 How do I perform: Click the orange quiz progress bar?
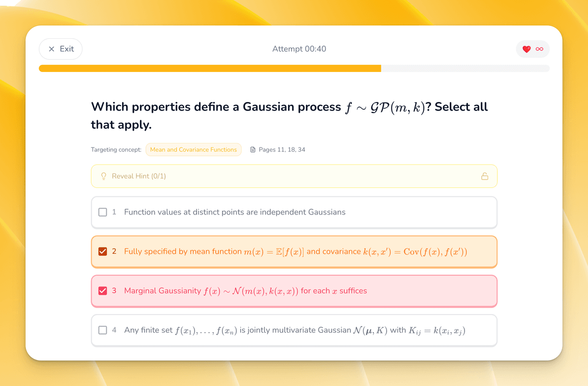(210, 69)
